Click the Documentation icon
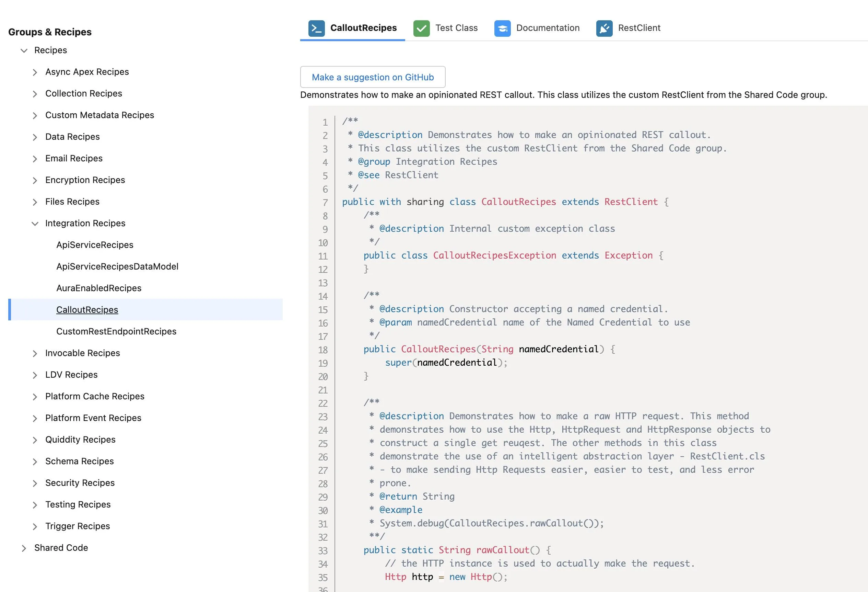Screen dimensions: 868x592 click(x=503, y=28)
